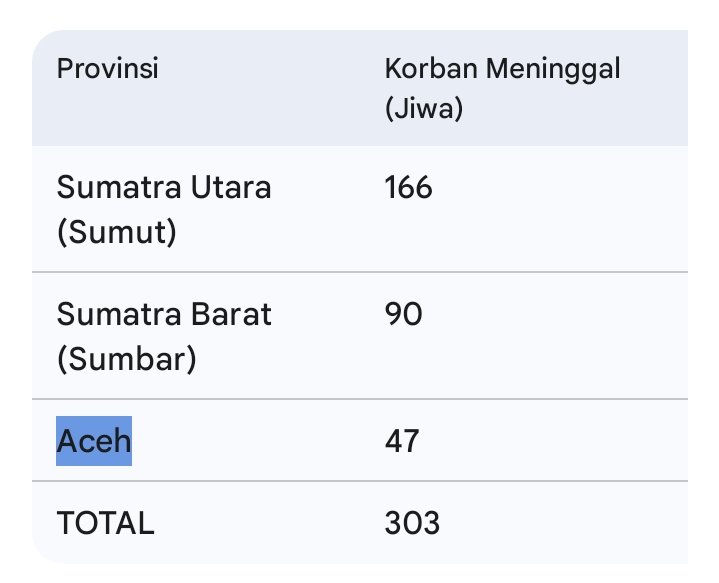The image size is (719, 583).
Task: Click the blank white margin left of the table
Action: coord(14,300)
